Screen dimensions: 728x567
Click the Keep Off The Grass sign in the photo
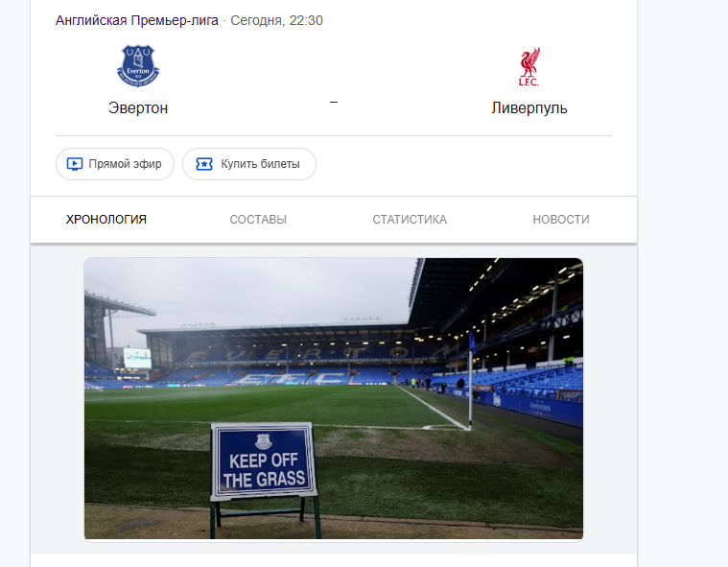point(264,461)
